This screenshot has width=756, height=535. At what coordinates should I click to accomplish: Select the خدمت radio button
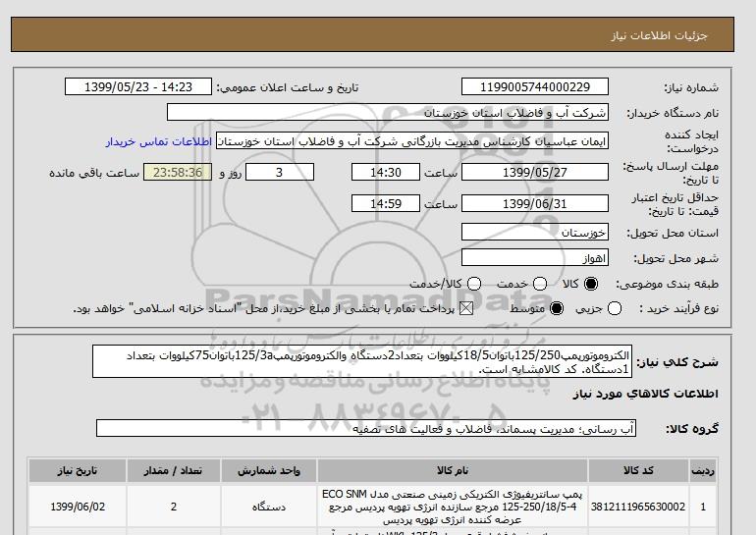pos(540,284)
